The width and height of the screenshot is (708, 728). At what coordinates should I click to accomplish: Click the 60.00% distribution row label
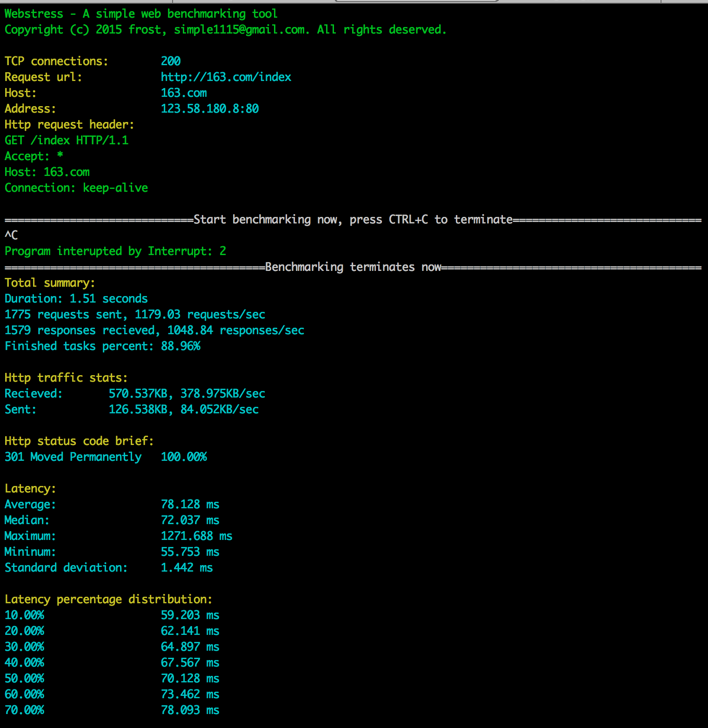(x=25, y=694)
